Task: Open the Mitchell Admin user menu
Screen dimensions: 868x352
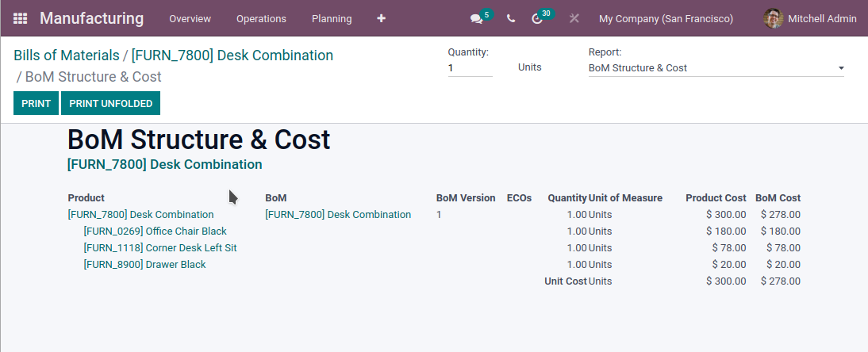Action: pos(810,18)
